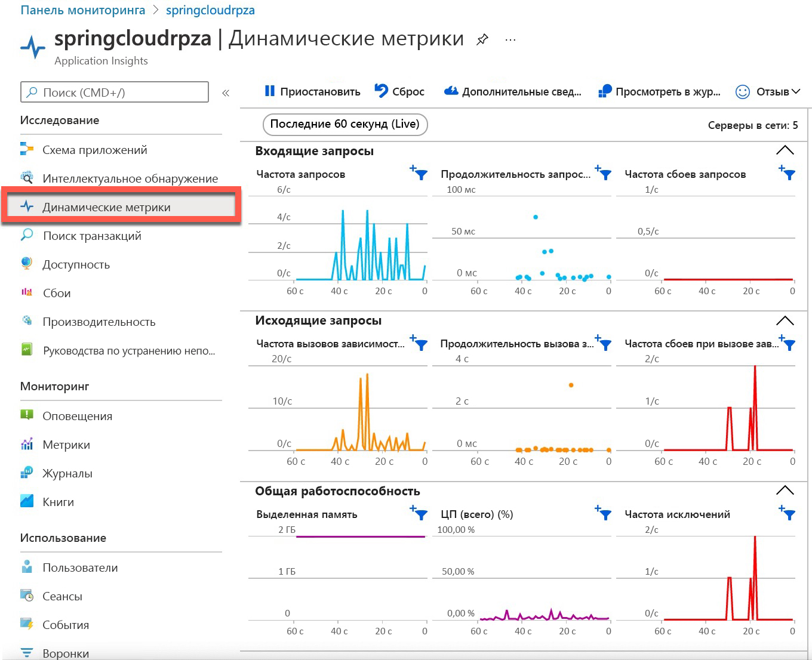Screen dimensions: 812x660
Task: Click the Частота исключений red chart
Action: (728, 578)
